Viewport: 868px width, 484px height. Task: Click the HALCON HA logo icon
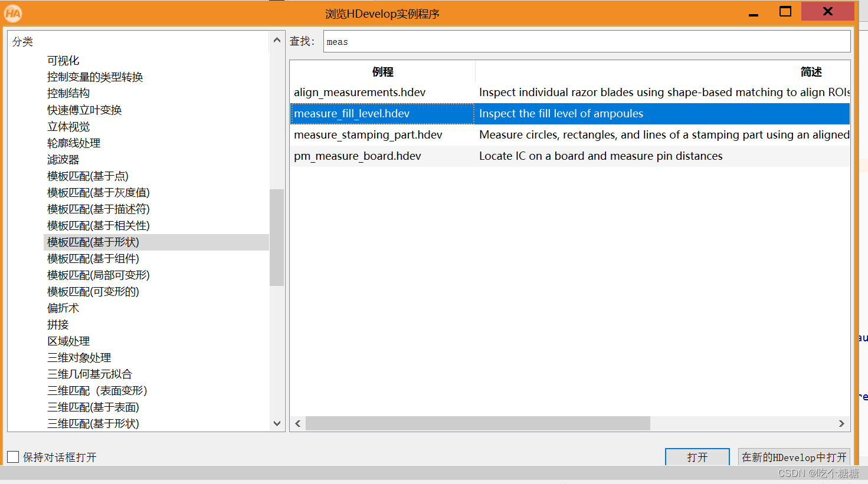pyautogui.click(x=13, y=13)
